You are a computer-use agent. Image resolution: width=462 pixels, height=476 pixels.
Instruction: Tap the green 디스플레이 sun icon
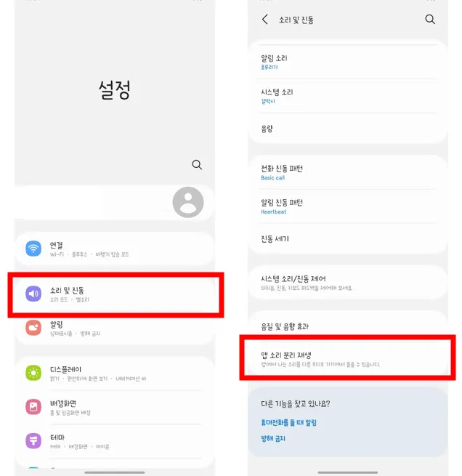tap(33, 373)
